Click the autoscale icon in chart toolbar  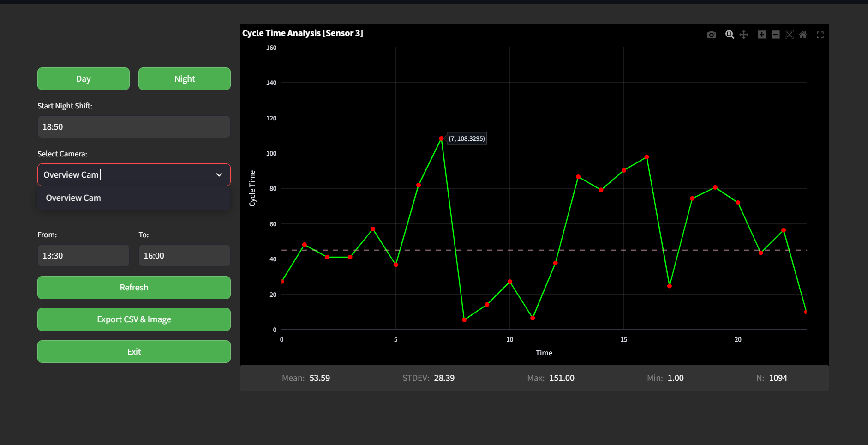point(790,35)
